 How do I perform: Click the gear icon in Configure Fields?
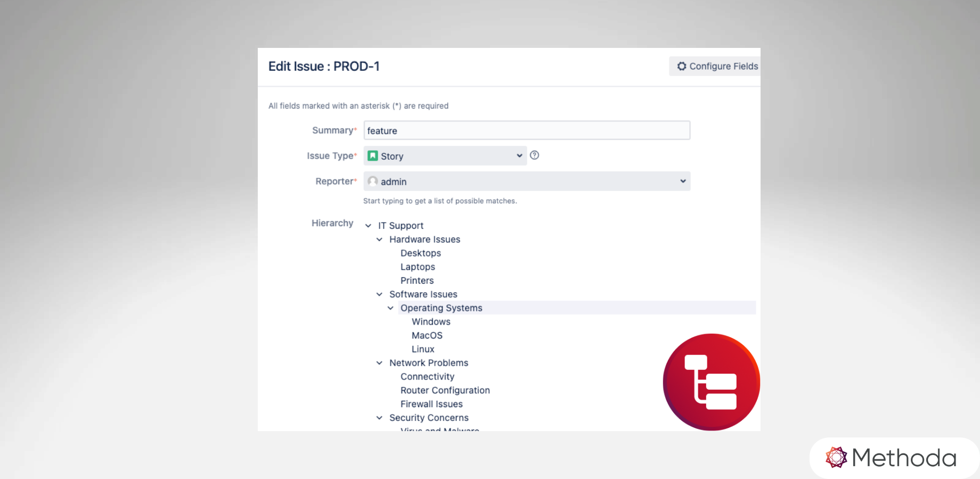tap(681, 66)
